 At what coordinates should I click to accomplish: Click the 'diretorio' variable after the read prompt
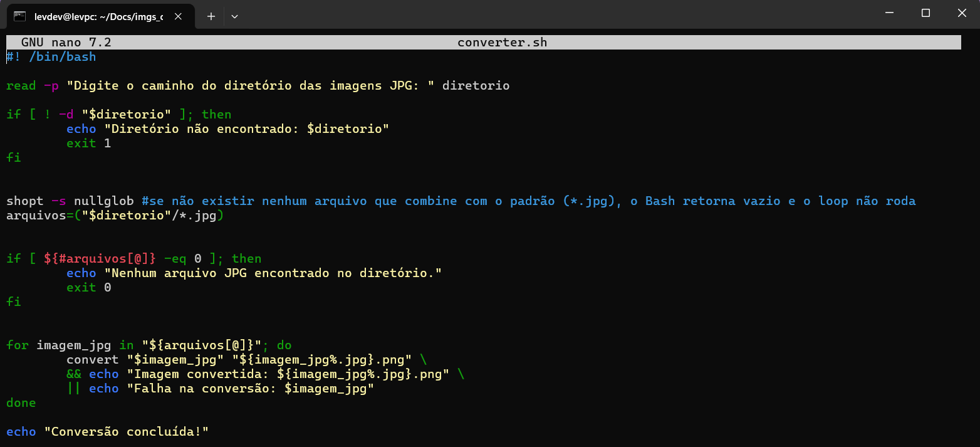476,86
